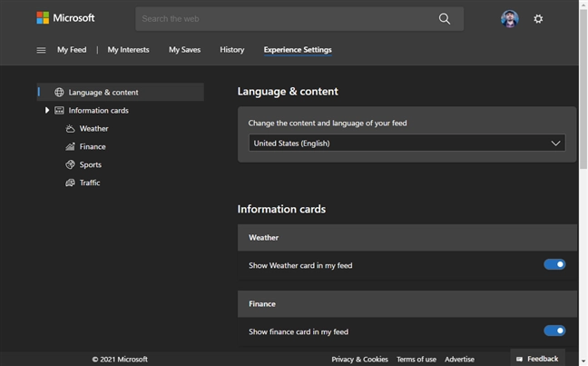588x366 pixels.
Task: Click 'Change the content and language' label
Action: (x=328, y=124)
